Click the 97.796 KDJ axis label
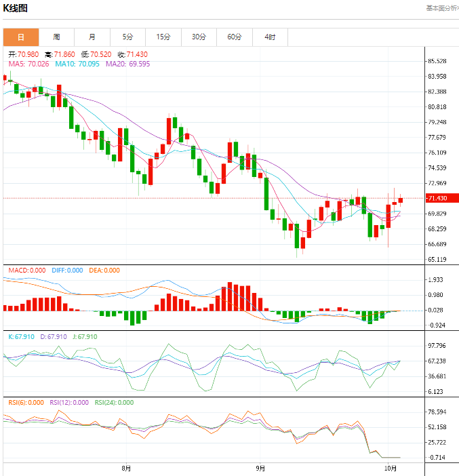Image resolution: width=459 pixels, height=476 pixels. [x=437, y=346]
